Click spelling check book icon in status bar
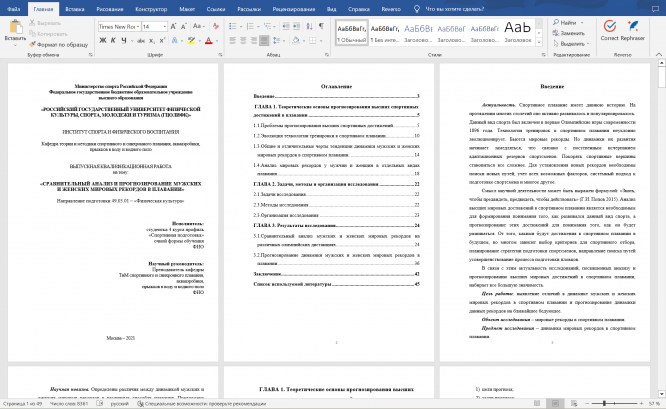The height and width of the screenshot is (409, 666). tap(99, 403)
